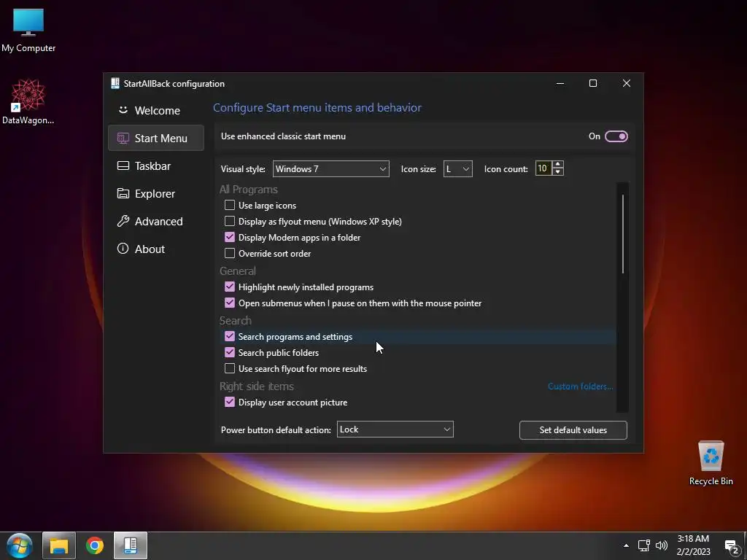The width and height of the screenshot is (747, 560).
Task: Decrease the Icon count with down arrow
Action: [x=557, y=172]
